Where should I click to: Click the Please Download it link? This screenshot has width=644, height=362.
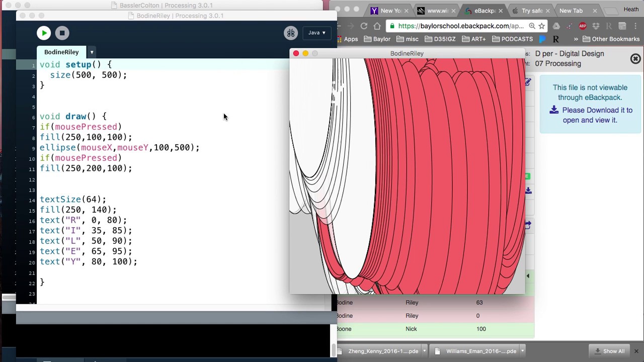(x=590, y=115)
